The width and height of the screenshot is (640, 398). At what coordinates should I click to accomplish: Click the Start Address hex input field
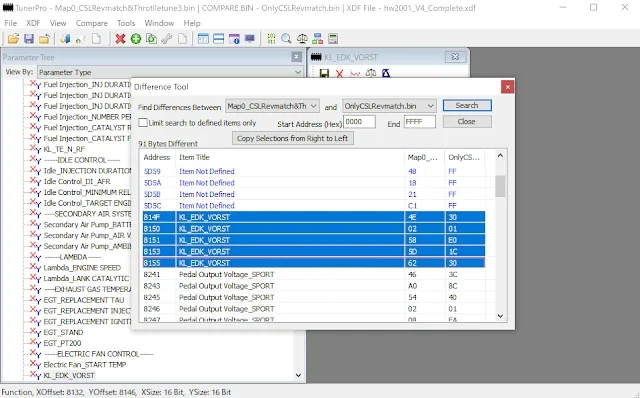tap(359, 122)
